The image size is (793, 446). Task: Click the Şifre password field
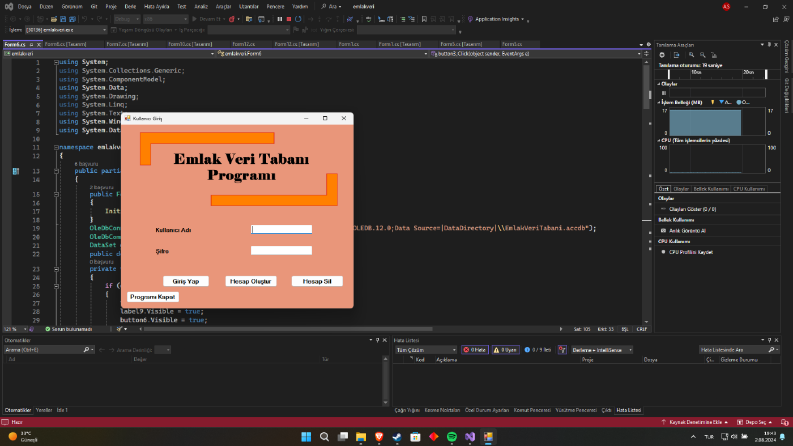coord(281,250)
